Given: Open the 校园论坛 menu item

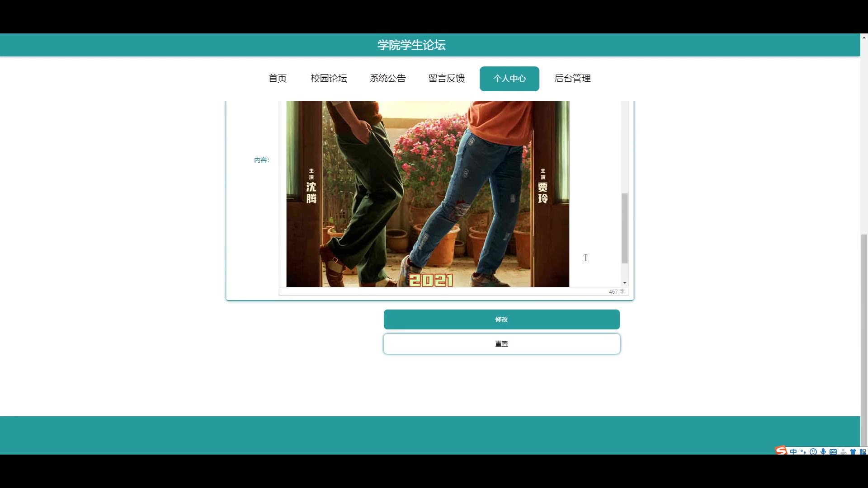Looking at the screenshot, I should coord(329,79).
